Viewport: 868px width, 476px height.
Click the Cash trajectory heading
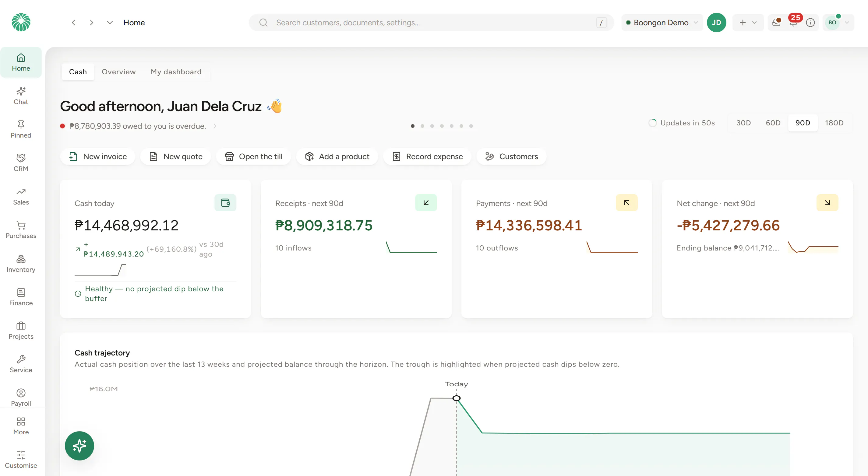(102, 352)
